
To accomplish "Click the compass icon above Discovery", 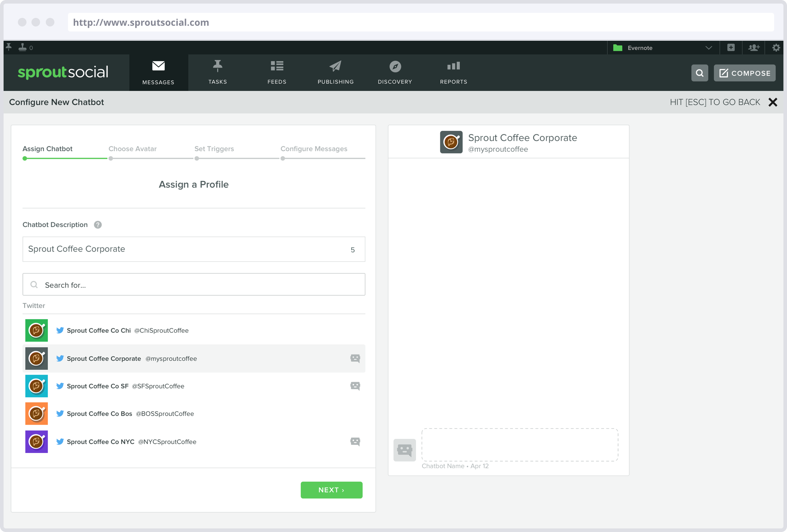I will (395, 66).
